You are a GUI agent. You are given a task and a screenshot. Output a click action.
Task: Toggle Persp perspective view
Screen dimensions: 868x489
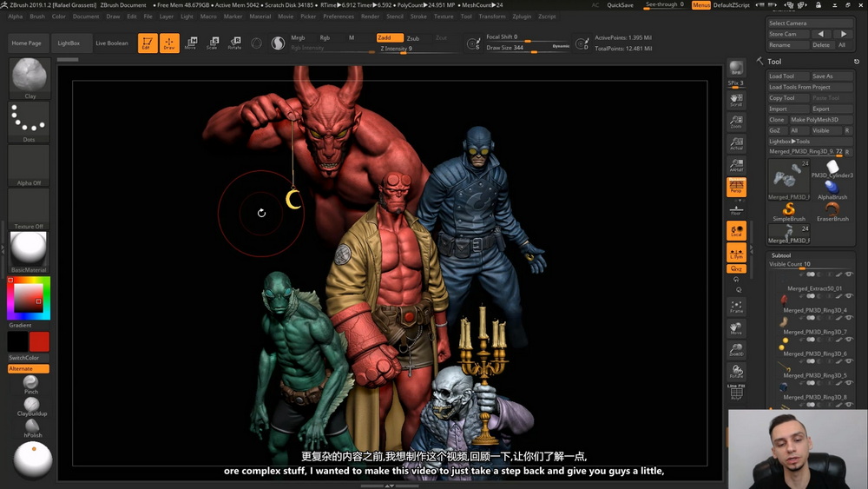pos(736,188)
